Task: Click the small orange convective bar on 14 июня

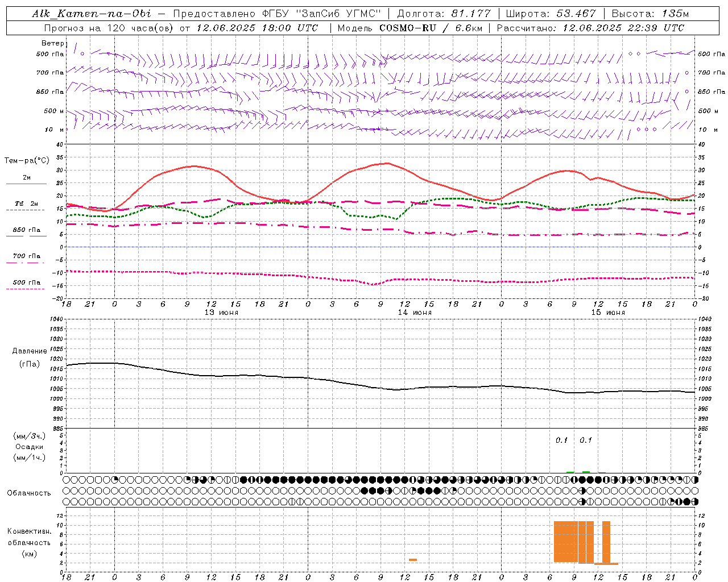Action: coord(413,560)
